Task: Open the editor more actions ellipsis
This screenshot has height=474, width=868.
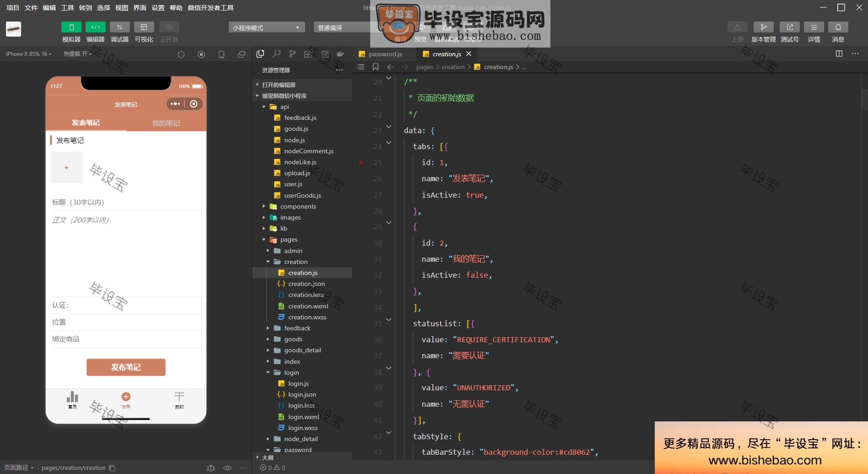Action: tap(855, 54)
